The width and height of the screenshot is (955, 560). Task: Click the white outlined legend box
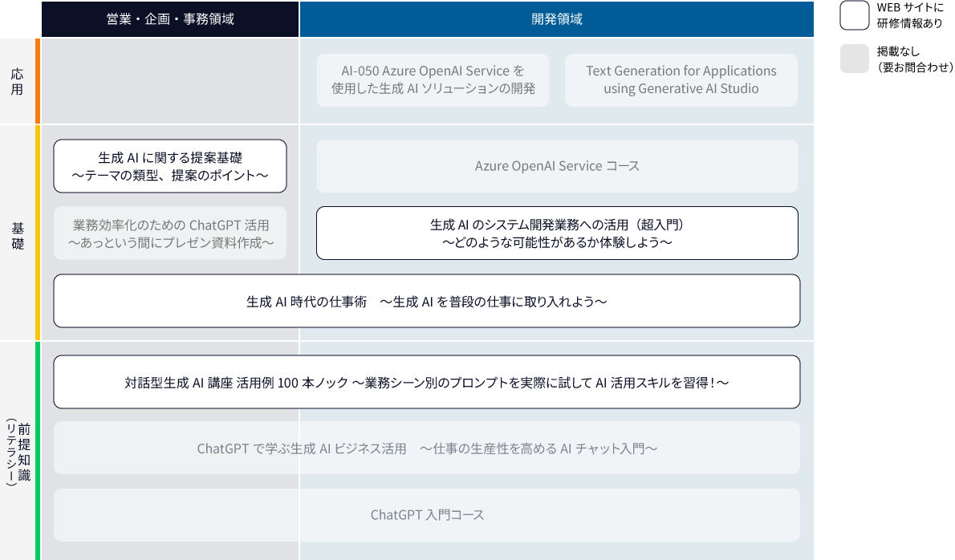(x=855, y=15)
